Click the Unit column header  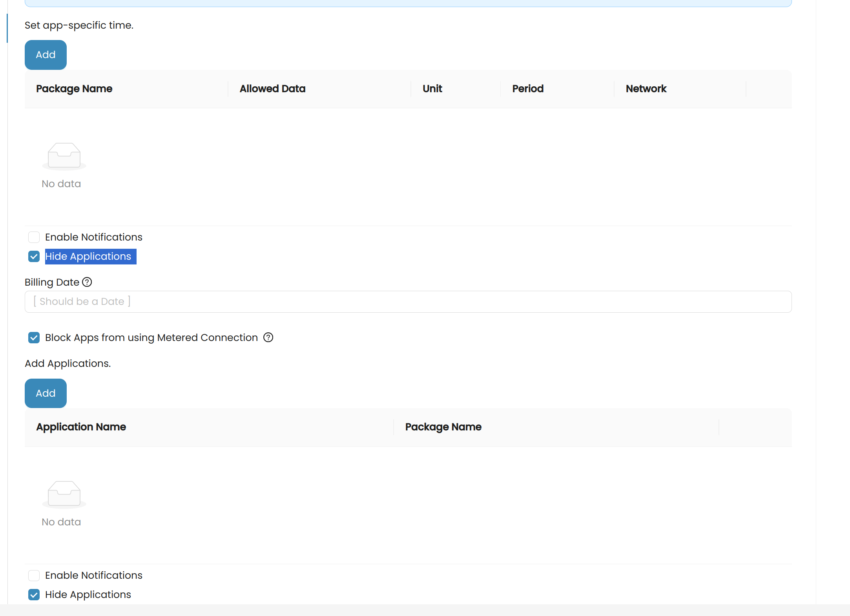coord(432,89)
